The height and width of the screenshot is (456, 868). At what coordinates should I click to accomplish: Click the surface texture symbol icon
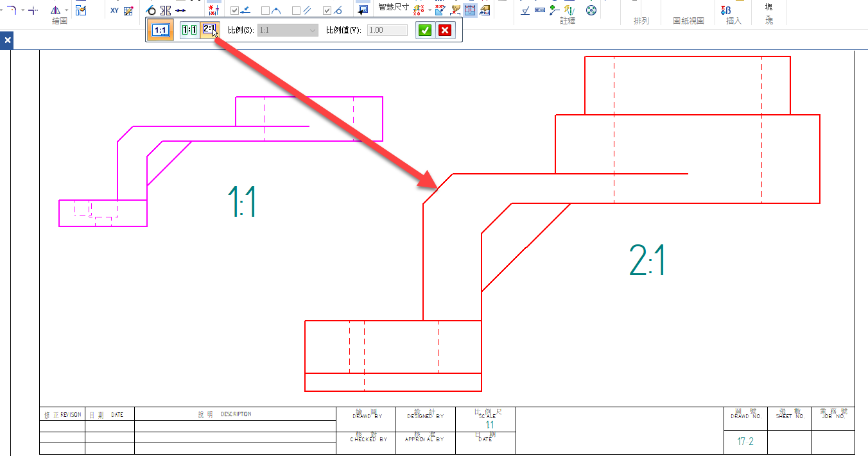click(525, 10)
